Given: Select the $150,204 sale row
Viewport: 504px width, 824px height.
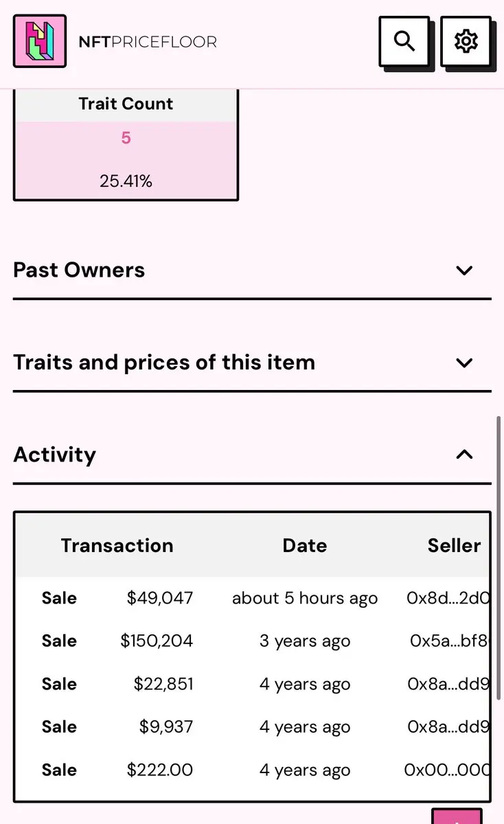Looking at the screenshot, I should [x=252, y=641].
